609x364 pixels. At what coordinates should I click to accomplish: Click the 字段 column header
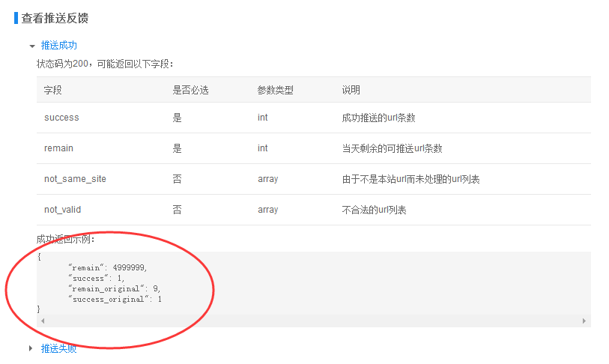coord(53,90)
